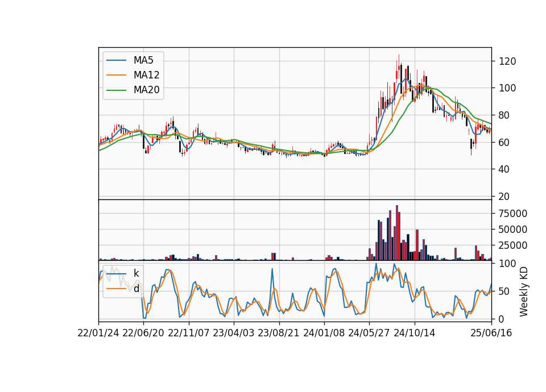Click the 22/11/07 date tick label

(189, 333)
